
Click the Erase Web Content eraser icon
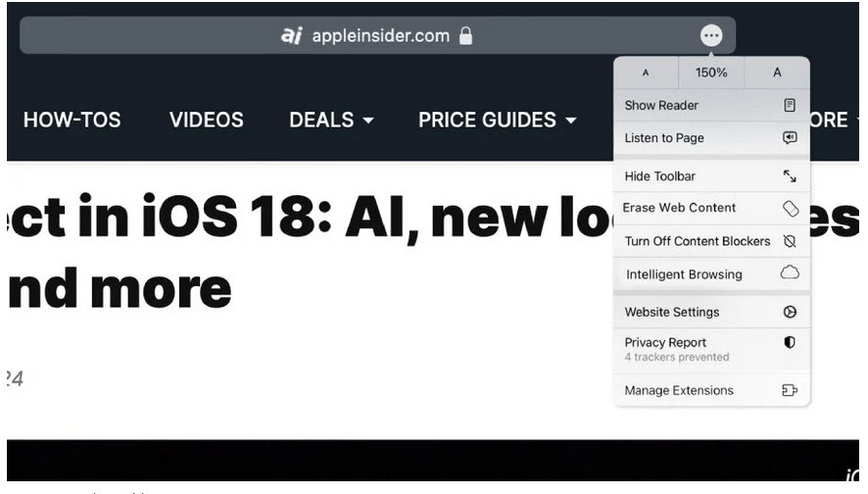791,209
